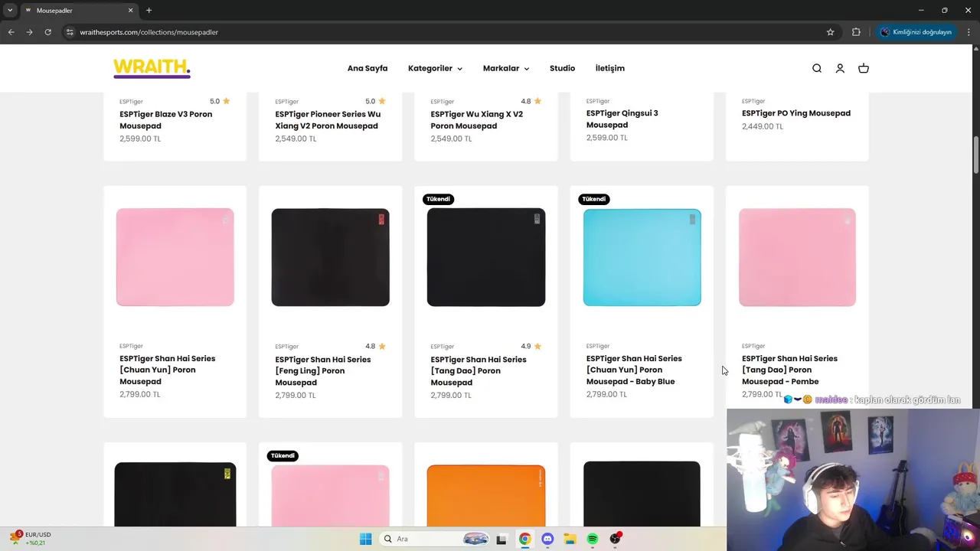This screenshot has height=551, width=980.
Task: Click the pink Tang Dao Pembe image
Action: tap(797, 257)
